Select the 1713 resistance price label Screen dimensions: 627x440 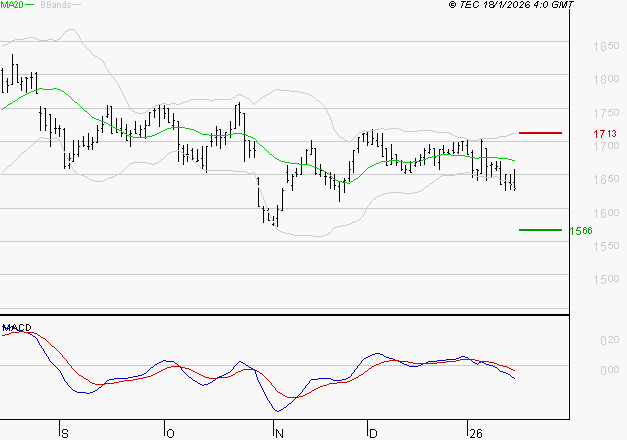click(x=603, y=133)
